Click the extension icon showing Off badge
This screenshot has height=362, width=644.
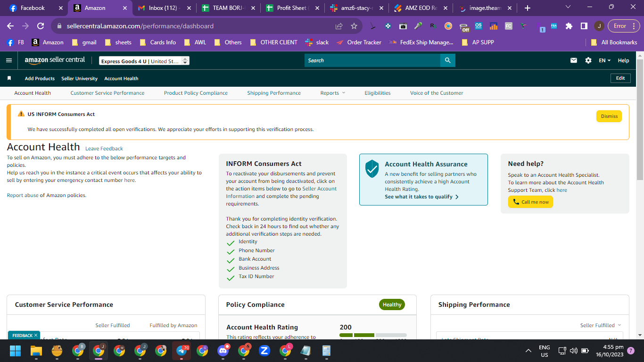click(464, 27)
